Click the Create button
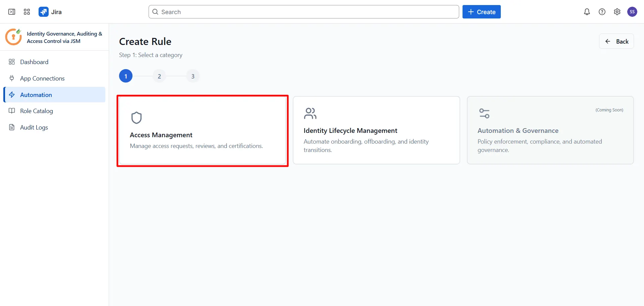The height and width of the screenshot is (306, 644). pos(481,12)
